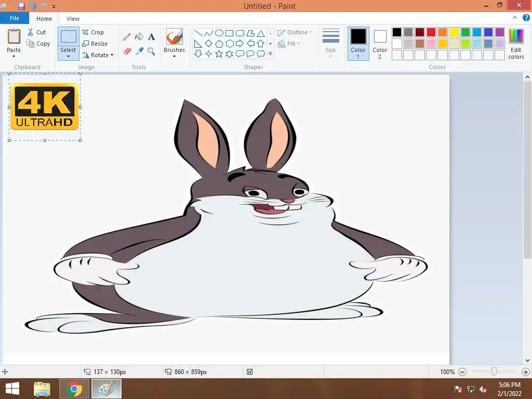532x399 pixels.
Task: Open the Paint Help icon
Action: point(526,18)
